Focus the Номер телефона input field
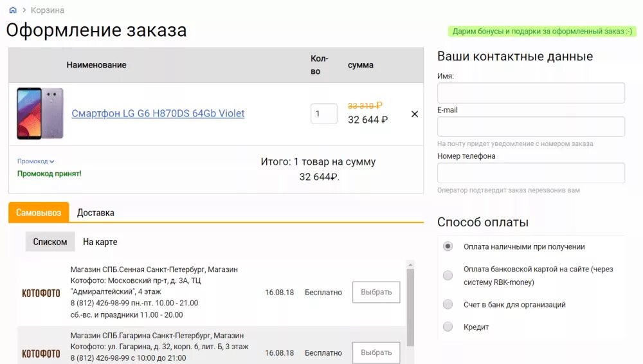Image resolution: width=643 pixels, height=364 pixels. point(531,173)
